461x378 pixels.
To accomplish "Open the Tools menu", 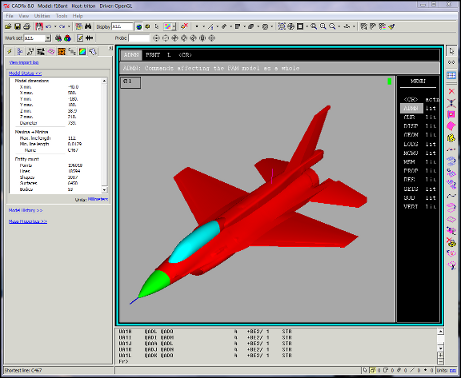I will tap(61, 16).
